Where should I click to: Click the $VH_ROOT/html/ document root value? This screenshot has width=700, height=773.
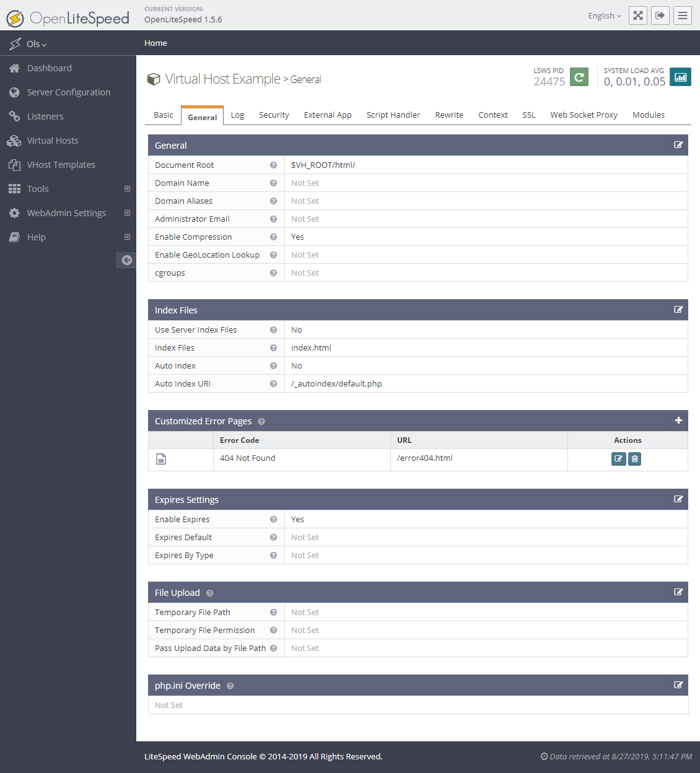(323, 165)
